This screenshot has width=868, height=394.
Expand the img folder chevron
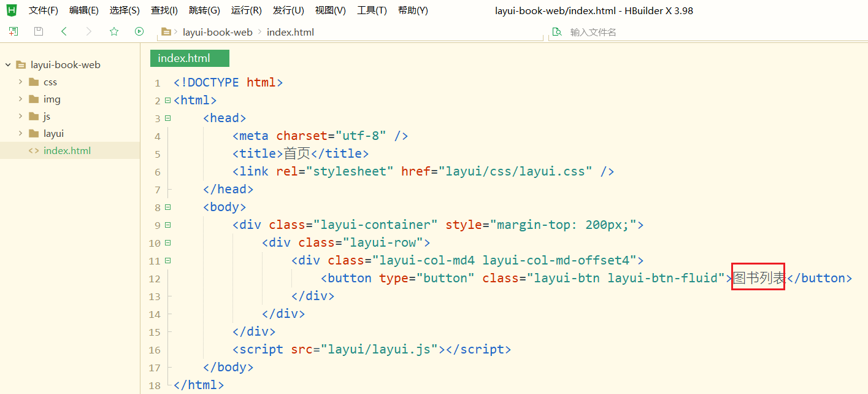20,99
